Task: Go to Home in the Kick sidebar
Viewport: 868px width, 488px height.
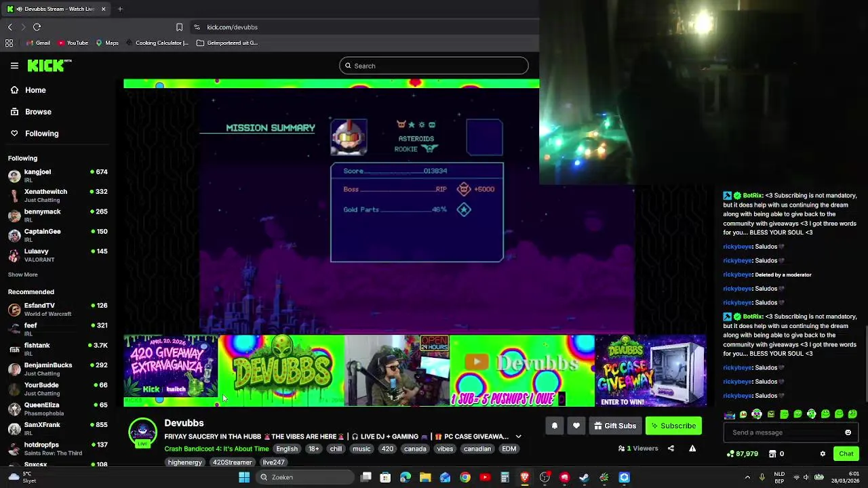Action: click(x=28, y=90)
